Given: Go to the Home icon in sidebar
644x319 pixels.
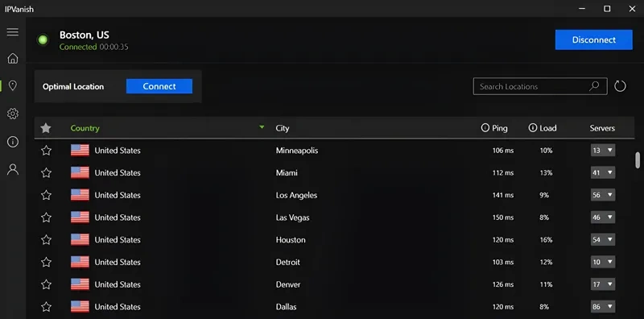Looking at the screenshot, I should tap(13, 58).
